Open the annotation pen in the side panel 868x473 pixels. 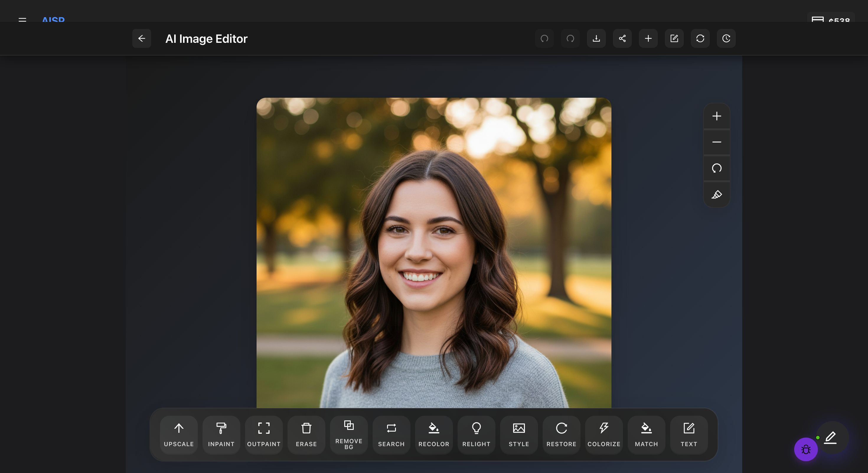tap(717, 194)
